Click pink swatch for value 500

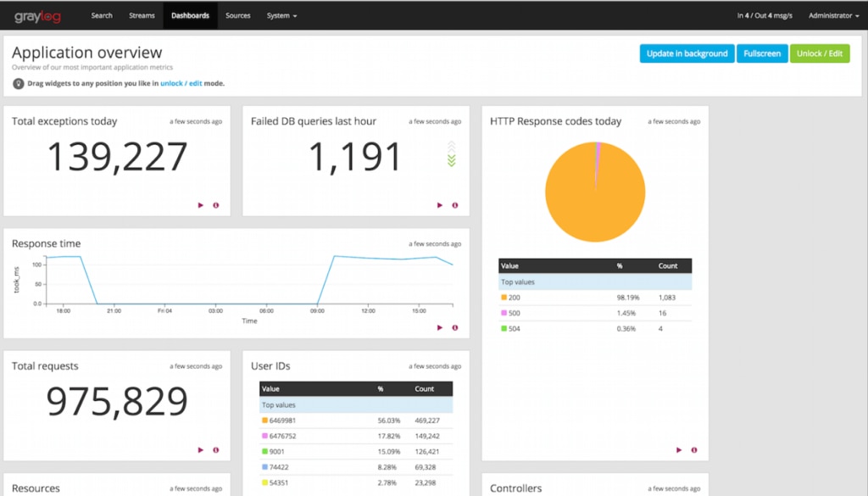click(x=504, y=313)
